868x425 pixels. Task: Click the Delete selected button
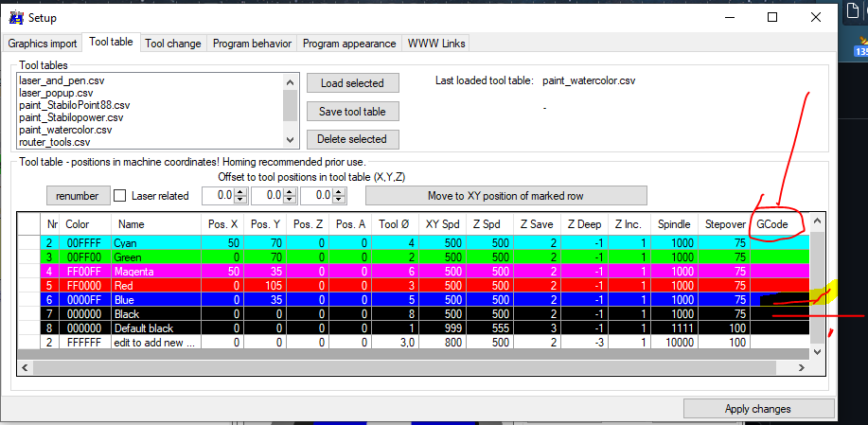pos(352,139)
